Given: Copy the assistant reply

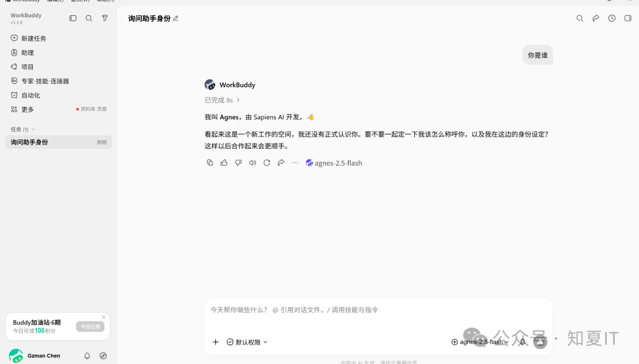Looking at the screenshot, I should (210, 163).
